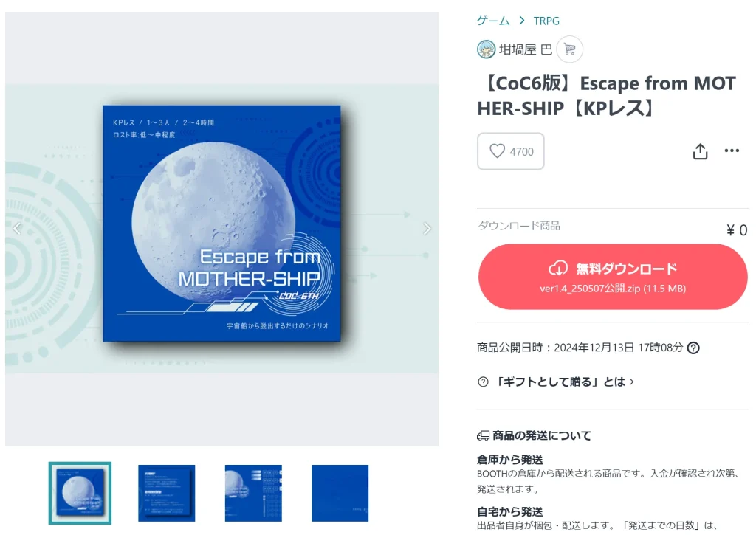Select the second text page thumbnail
This screenshot has width=756, height=535.
[167, 493]
